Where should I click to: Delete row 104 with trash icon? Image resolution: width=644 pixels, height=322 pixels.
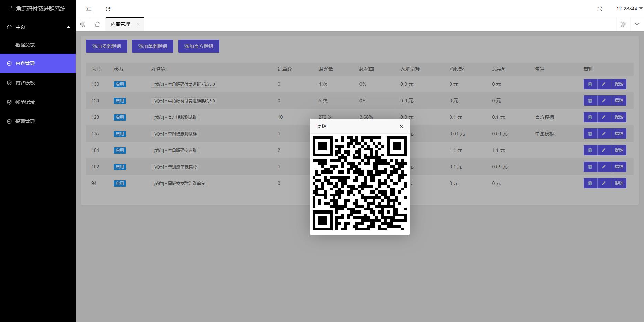click(x=590, y=150)
